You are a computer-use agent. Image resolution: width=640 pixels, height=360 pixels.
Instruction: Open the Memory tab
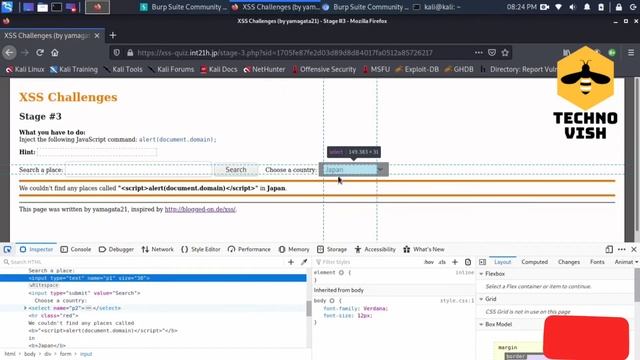294,249
